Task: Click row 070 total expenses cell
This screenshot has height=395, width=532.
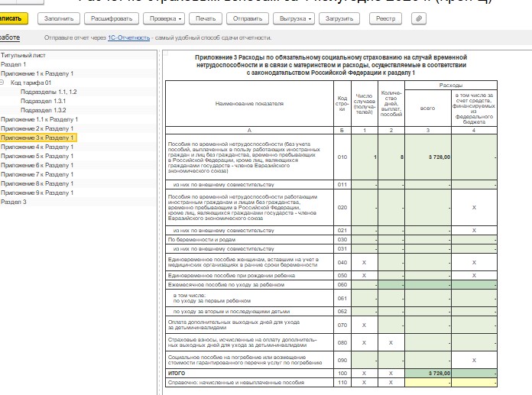Action: (428, 325)
